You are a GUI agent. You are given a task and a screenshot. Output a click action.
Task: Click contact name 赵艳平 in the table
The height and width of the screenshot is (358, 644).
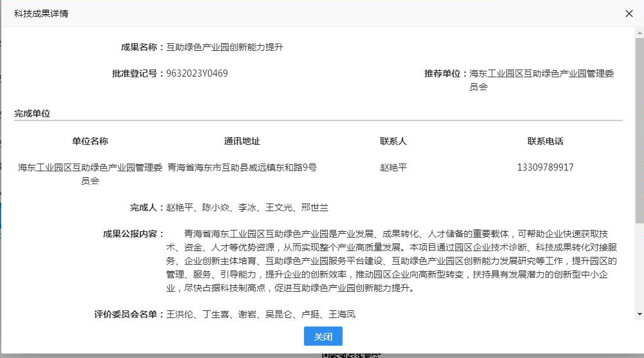point(393,167)
